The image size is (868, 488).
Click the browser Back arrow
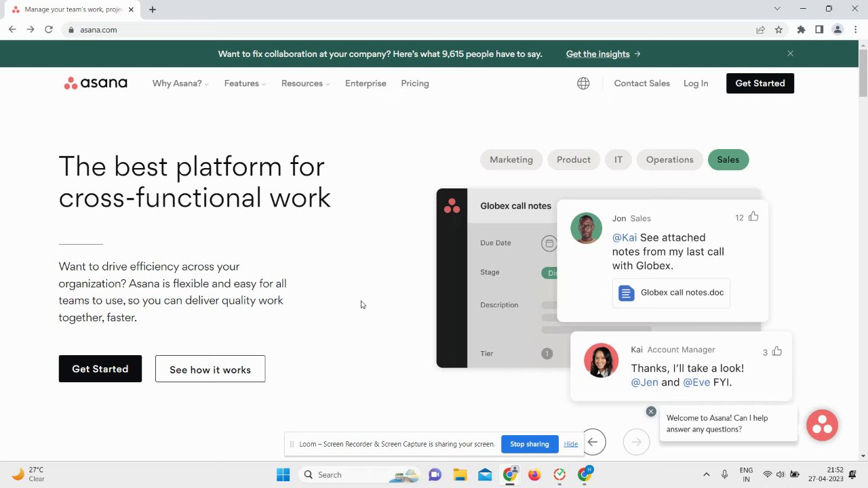coord(12,30)
